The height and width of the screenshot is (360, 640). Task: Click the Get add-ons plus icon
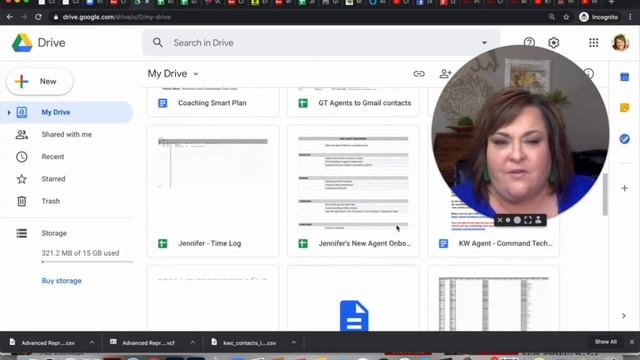(x=624, y=188)
